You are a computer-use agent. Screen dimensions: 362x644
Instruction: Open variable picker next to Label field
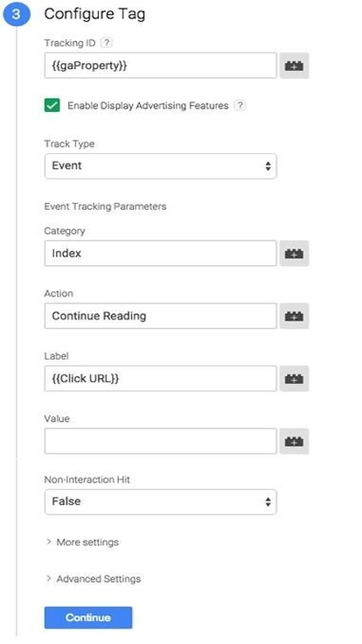pos(294,378)
